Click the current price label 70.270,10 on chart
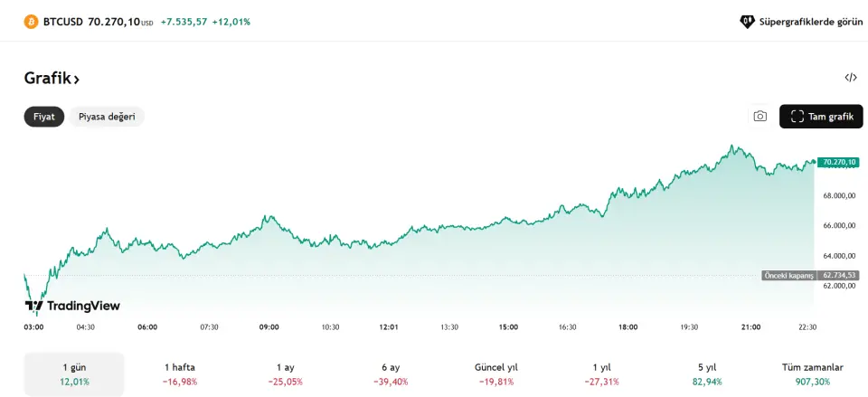868x397 pixels. [838, 162]
